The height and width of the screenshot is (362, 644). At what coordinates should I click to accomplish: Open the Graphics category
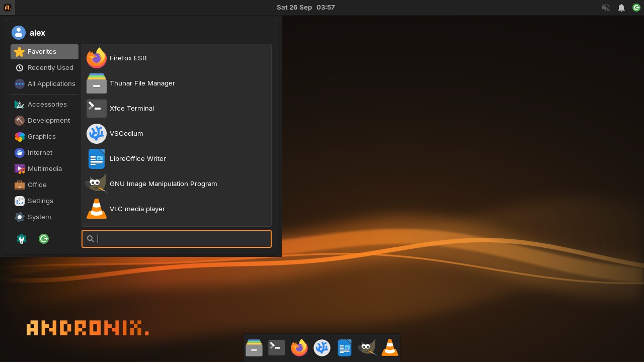(44, 136)
